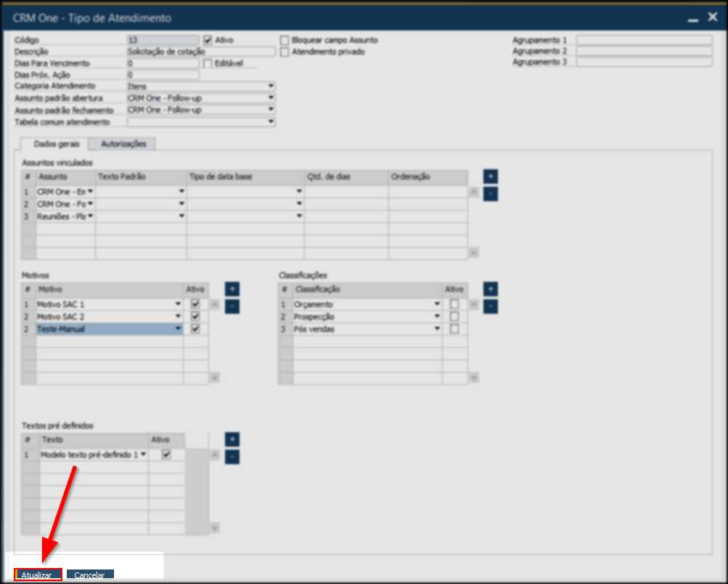Click the Agrupamento 1 input field

[644, 40]
